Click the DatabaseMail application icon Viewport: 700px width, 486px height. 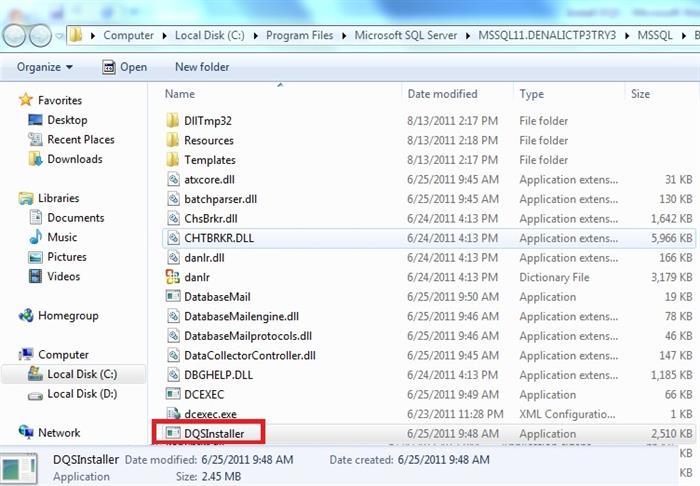(x=173, y=296)
